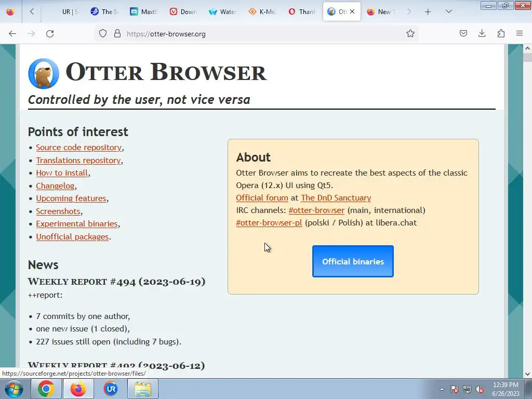Image resolution: width=532 pixels, height=399 pixels.
Task: Click the page scrollbar down arrow
Action: (x=527, y=374)
